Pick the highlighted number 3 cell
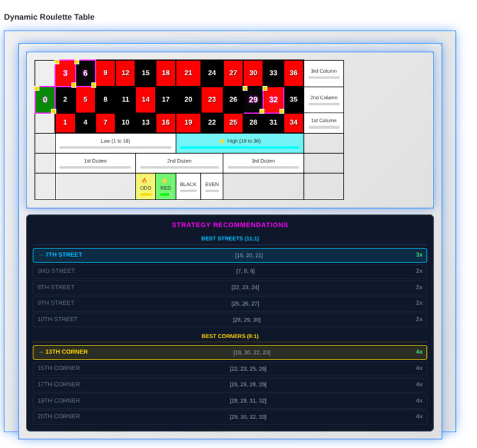The height and width of the screenshot is (448, 477). [65, 73]
